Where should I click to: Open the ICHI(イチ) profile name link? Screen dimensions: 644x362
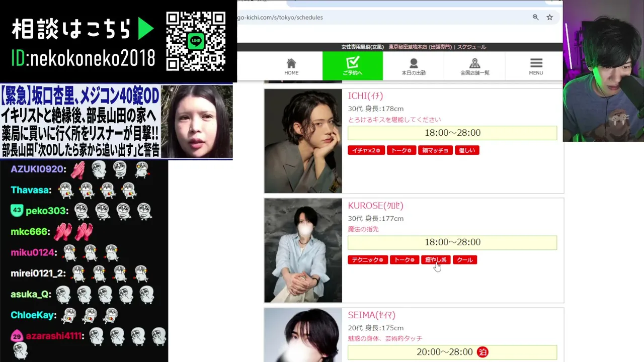click(x=365, y=96)
